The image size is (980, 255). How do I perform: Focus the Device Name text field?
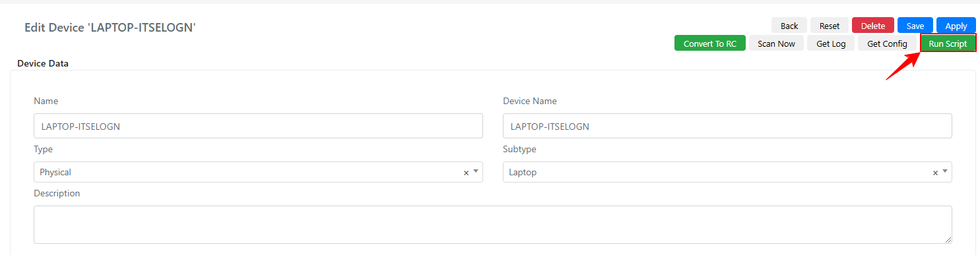[x=727, y=126]
